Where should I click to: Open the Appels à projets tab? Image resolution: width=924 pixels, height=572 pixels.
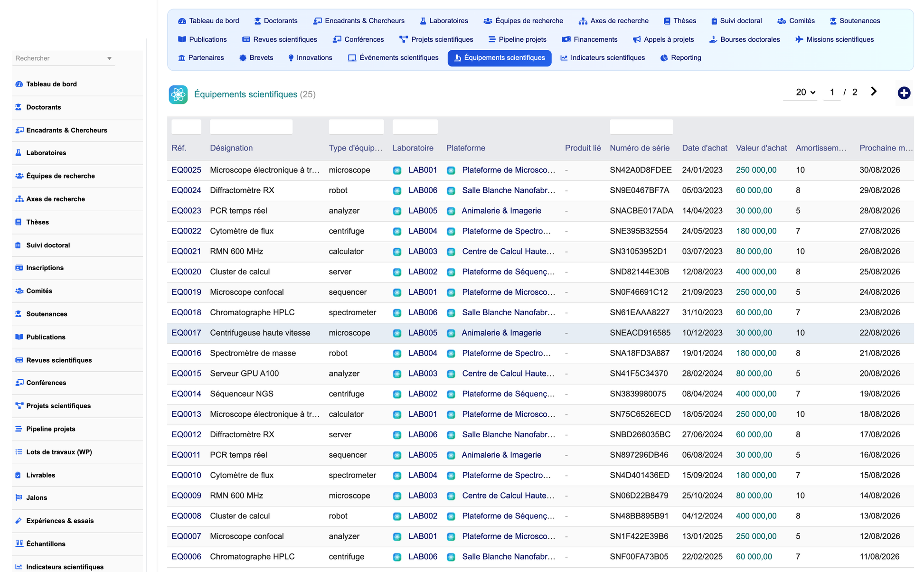coord(663,39)
